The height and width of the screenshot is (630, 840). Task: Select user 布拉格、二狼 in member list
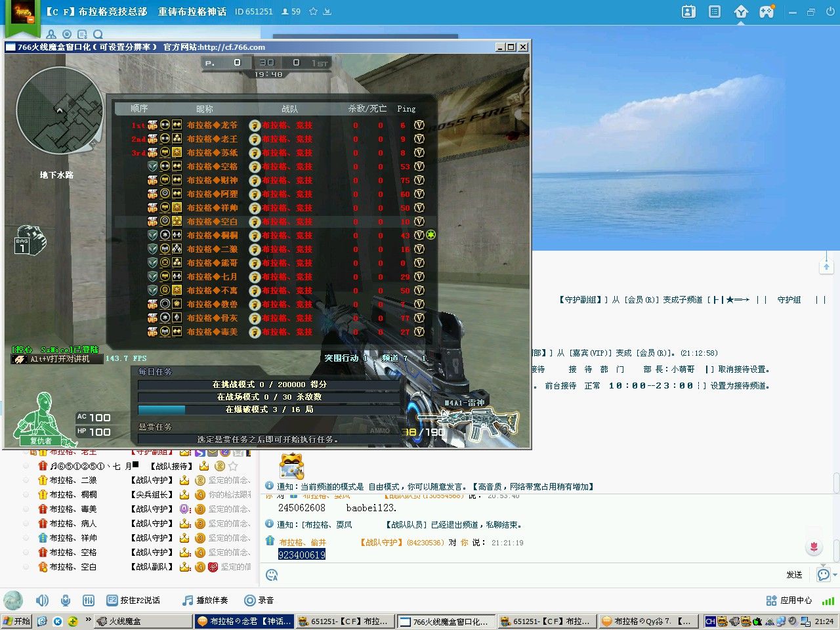73,480
